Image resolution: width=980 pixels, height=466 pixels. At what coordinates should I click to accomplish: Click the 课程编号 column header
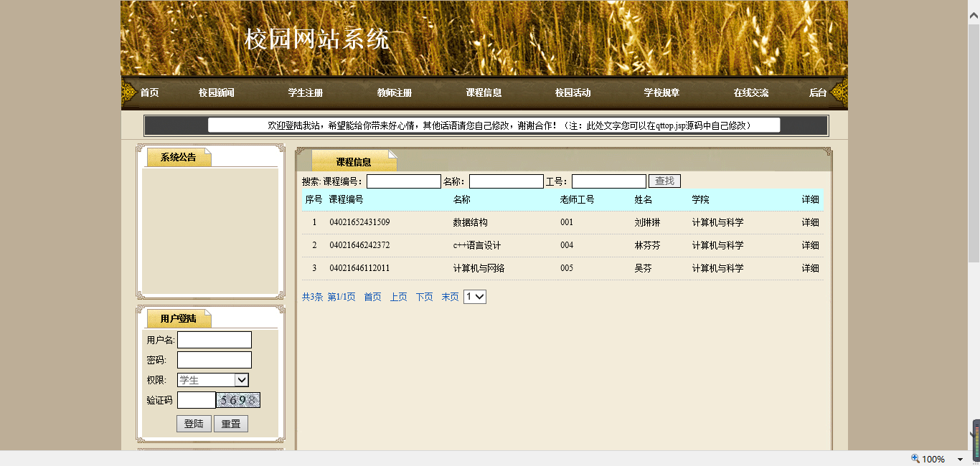pos(346,200)
